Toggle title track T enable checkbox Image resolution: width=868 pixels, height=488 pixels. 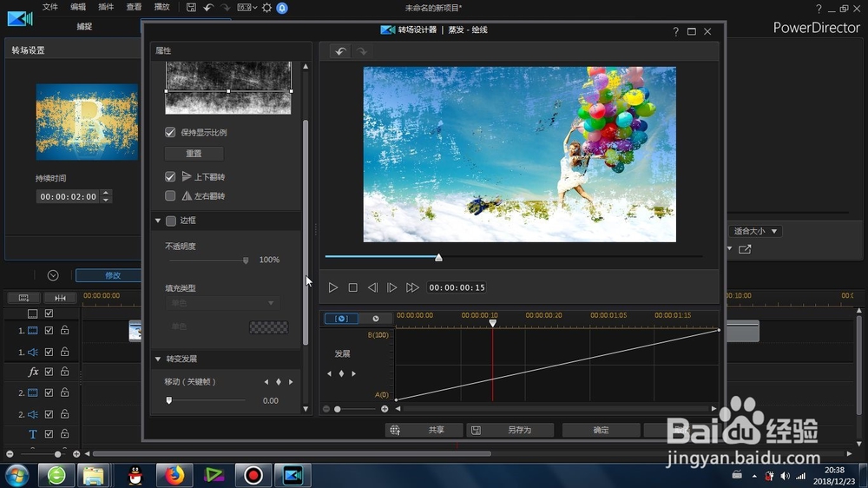[49, 433]
